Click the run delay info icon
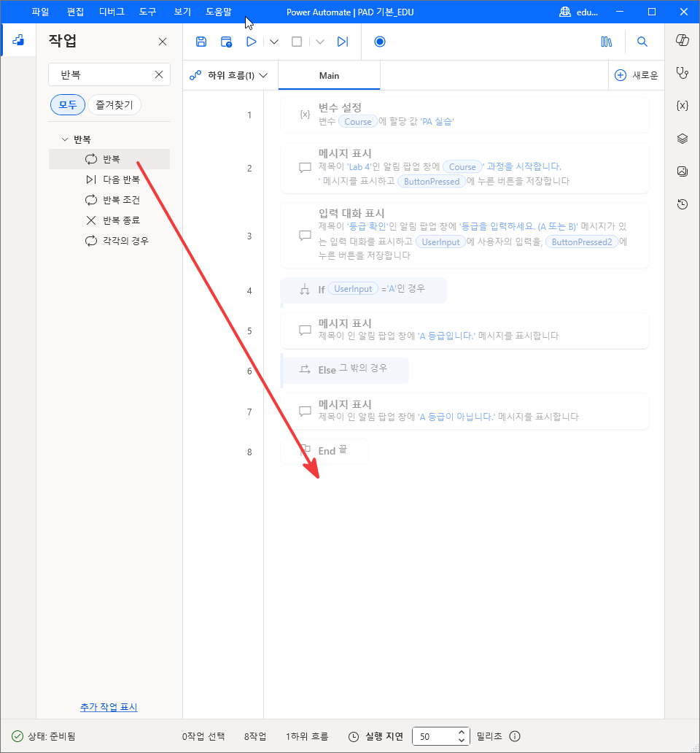Screen dimensions: 700x753 point(514,736)
